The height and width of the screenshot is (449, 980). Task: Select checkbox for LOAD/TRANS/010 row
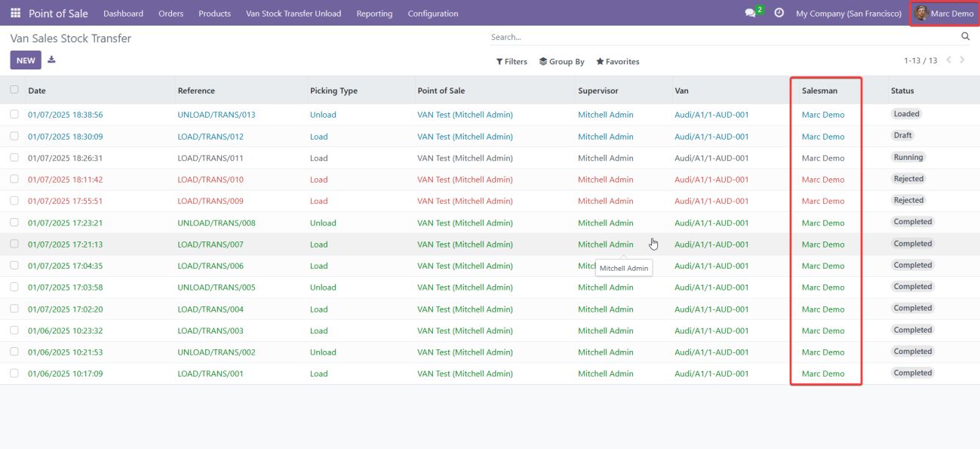14,180
